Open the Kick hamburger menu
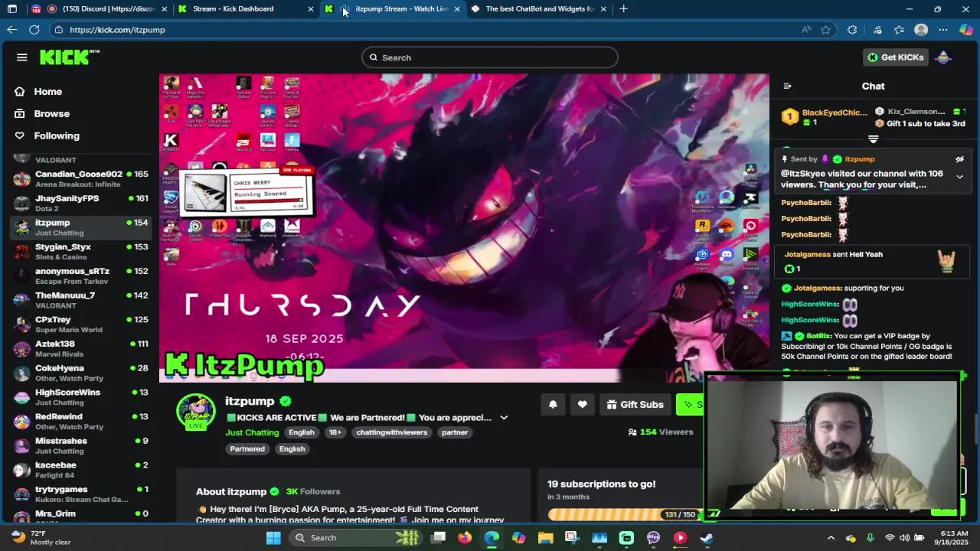The height and width of the screenshot is (551, 980). 21,57
